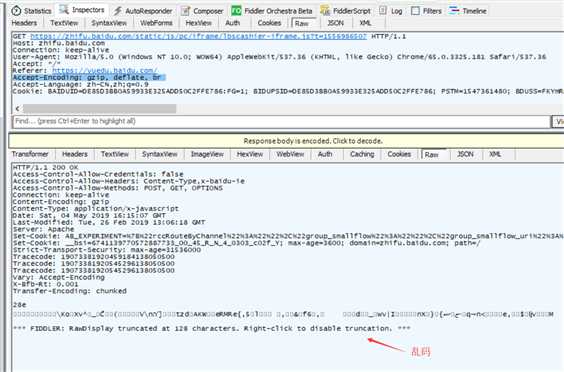564x372 pixels.
Task: Click the User-Agent request header line
Action: tap(279, 57)
